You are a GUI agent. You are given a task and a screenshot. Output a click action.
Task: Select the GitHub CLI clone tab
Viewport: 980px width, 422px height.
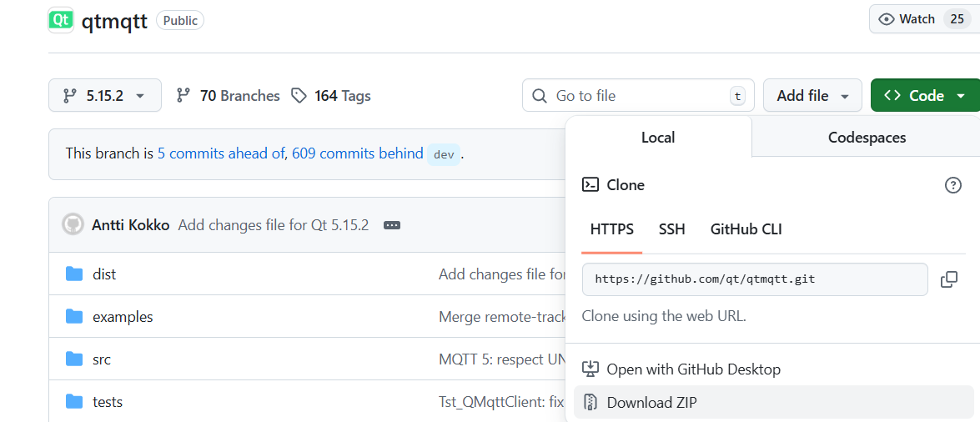coord(746,229)
